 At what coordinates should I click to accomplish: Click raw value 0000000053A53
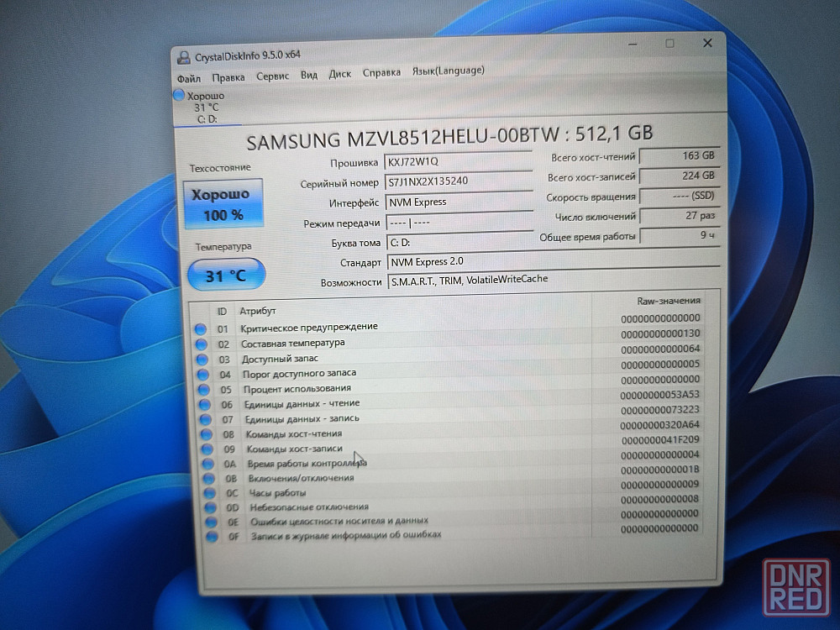[659, 395]
